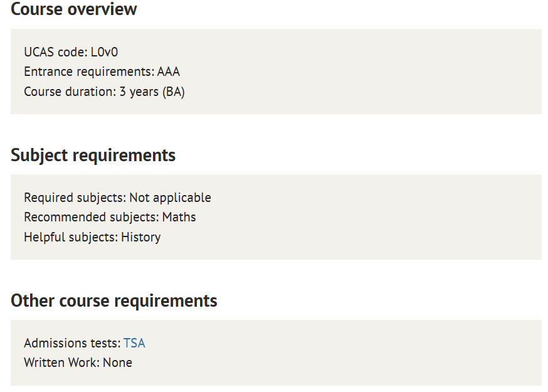This screenshot has width=548, height=392.
Task: Click the None value under Written Work
Action: click(x=117, y=363)
